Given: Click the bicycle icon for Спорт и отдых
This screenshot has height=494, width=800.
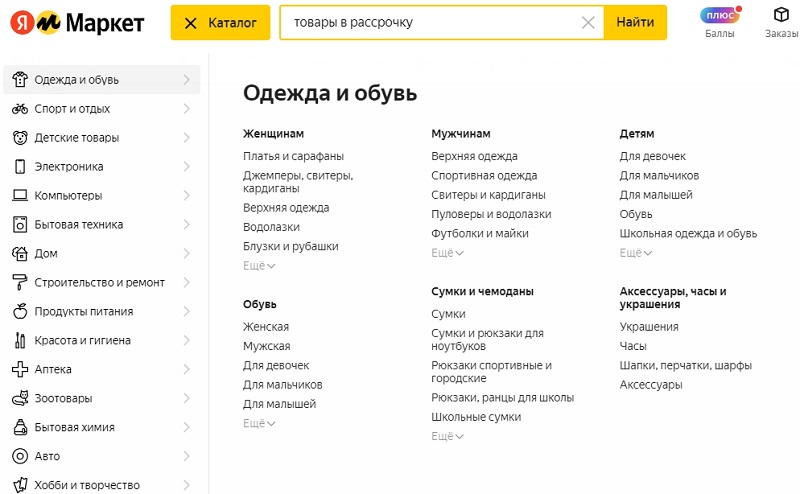Looking at the screenshot, I should [x=20, y=109].
